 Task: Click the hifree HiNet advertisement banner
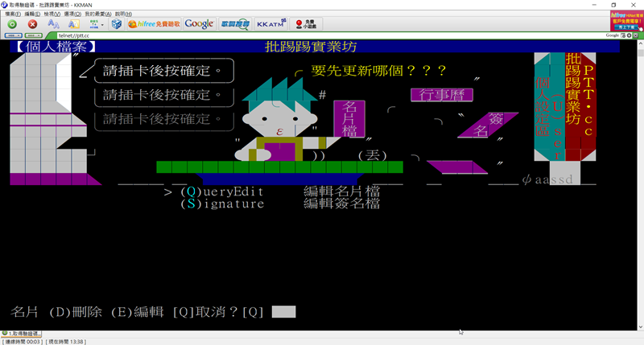626,21
